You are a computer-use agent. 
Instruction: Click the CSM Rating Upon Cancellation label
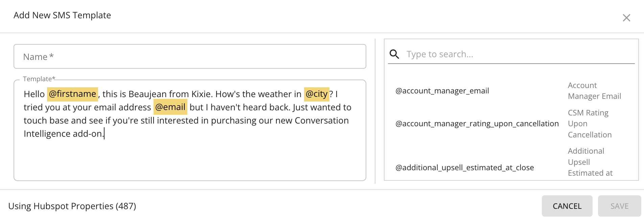[590, 124]
